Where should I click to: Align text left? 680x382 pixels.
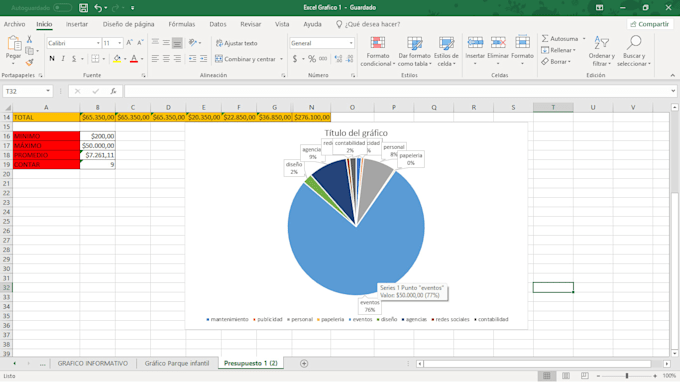click(155, 59)
